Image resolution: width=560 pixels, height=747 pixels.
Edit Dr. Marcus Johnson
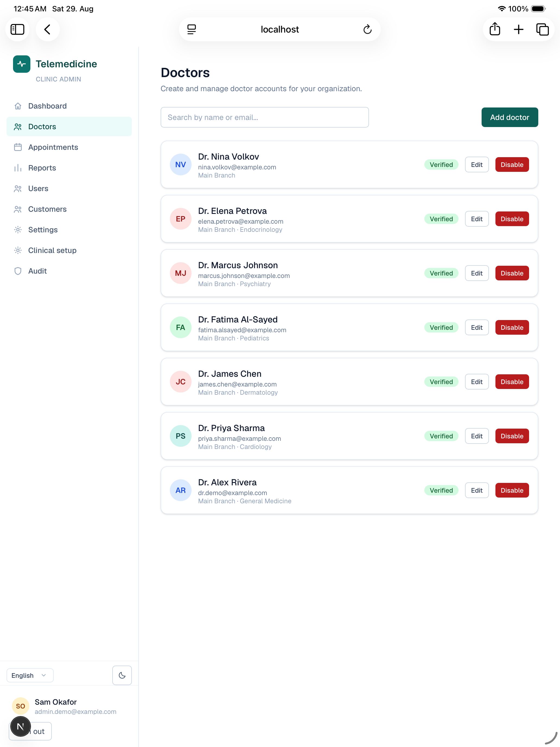tap(477, 273)
